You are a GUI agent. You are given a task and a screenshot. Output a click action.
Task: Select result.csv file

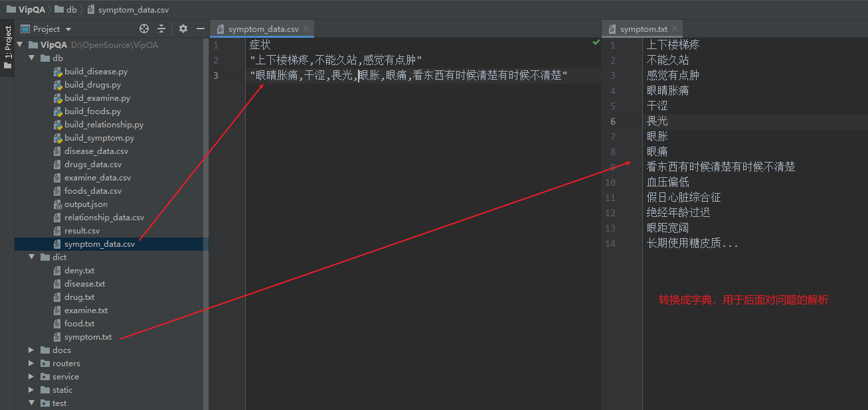(82, 231)
